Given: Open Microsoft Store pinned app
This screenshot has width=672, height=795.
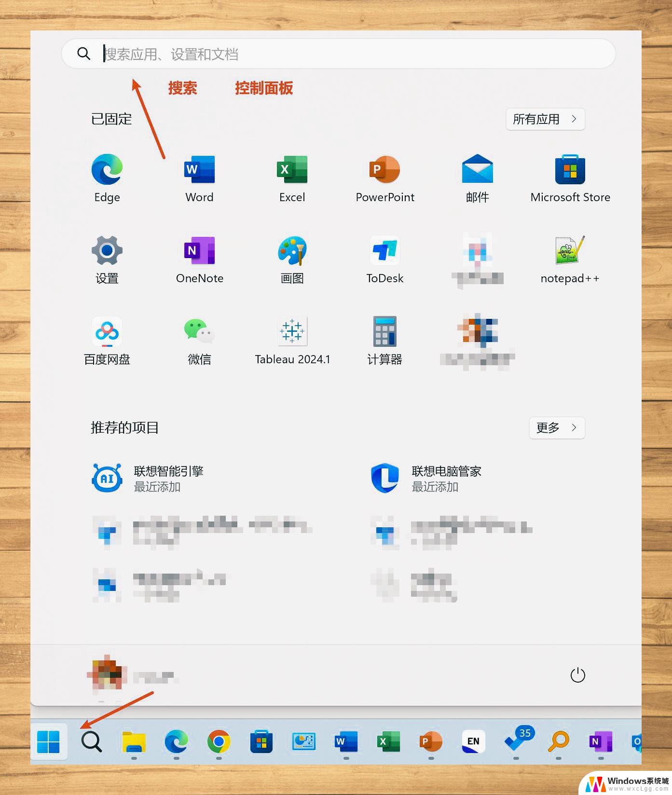Looking at the screenshot, I should tap(570, 178).
